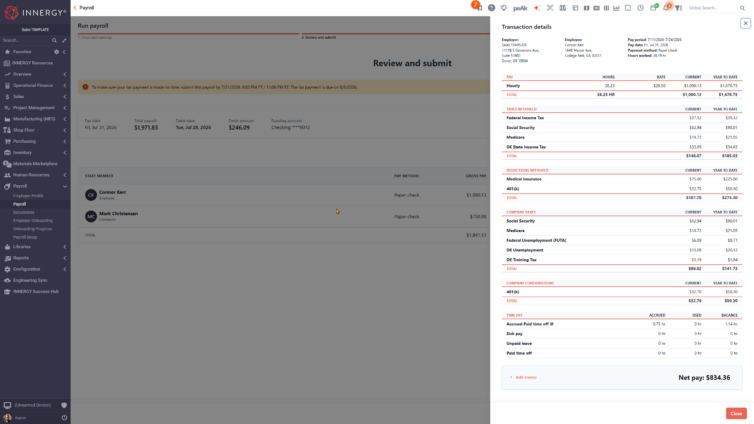This screenshot has width=754, height=424.
Task: Expand the Purchasing chevron
Action: click(x=64, y=141)
